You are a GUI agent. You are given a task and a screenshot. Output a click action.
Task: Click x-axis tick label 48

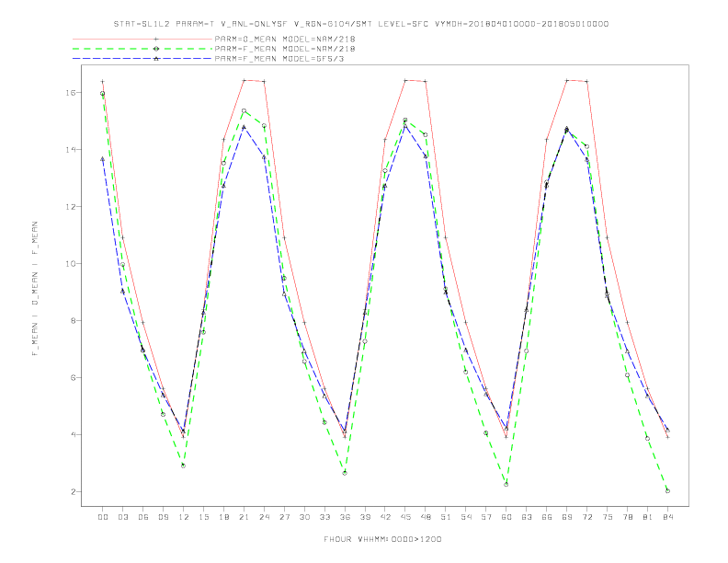click(426, 517)
